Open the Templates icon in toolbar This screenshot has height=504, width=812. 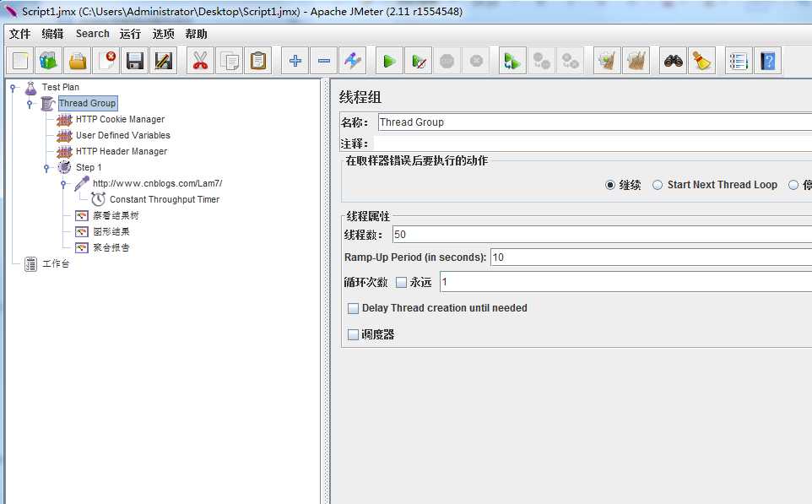point(49,61)
